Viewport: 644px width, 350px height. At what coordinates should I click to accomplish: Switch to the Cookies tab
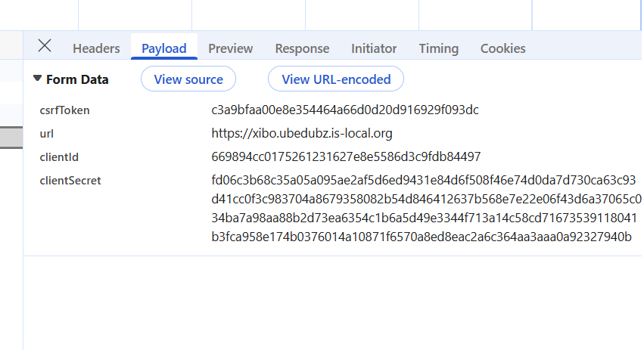(x=502, y=48)
